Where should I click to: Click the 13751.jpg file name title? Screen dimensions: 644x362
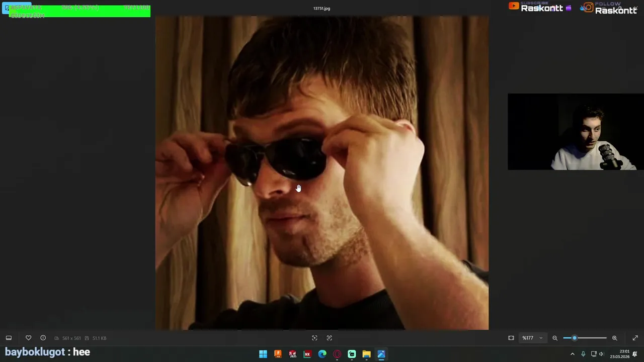coord(321,9)
